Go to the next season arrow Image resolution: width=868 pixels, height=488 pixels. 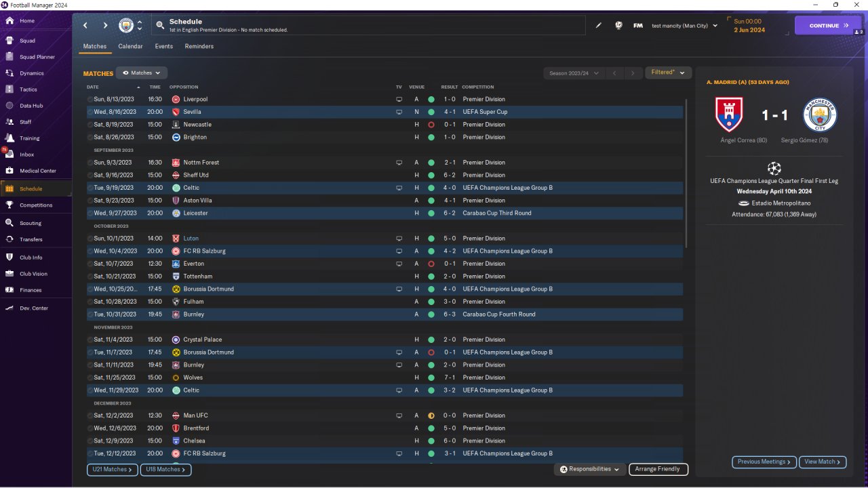(633, 73)
